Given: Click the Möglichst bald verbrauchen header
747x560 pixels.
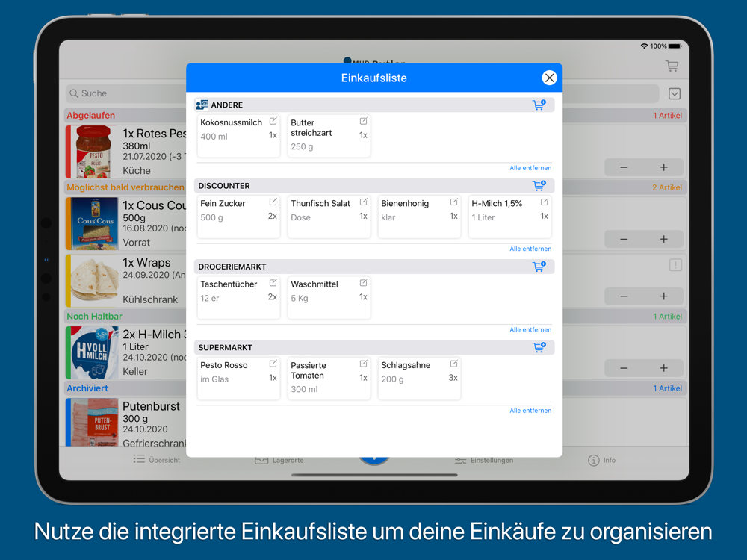Looking at the screenshot, I should click(125, 187).
